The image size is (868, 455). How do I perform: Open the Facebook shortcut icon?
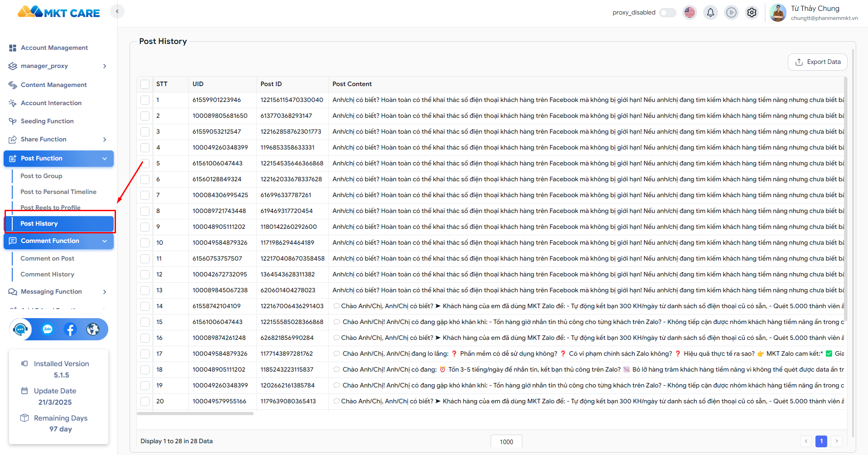70,329
